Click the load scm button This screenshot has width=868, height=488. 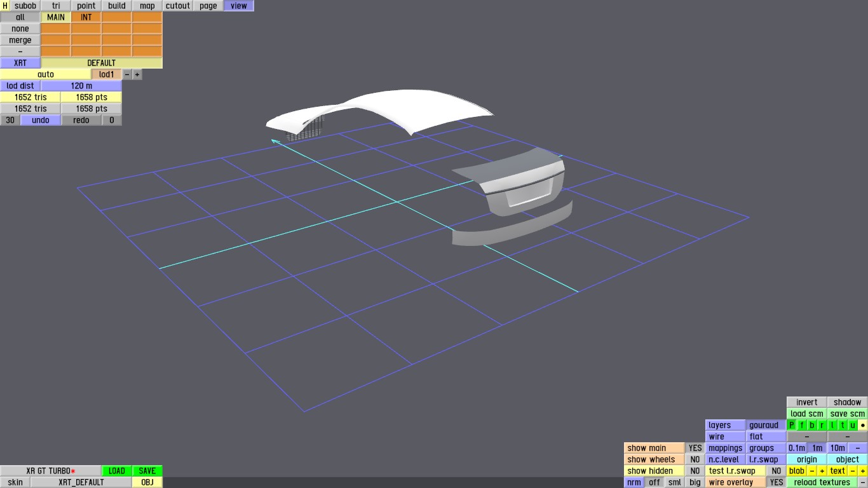click(807, 414)
